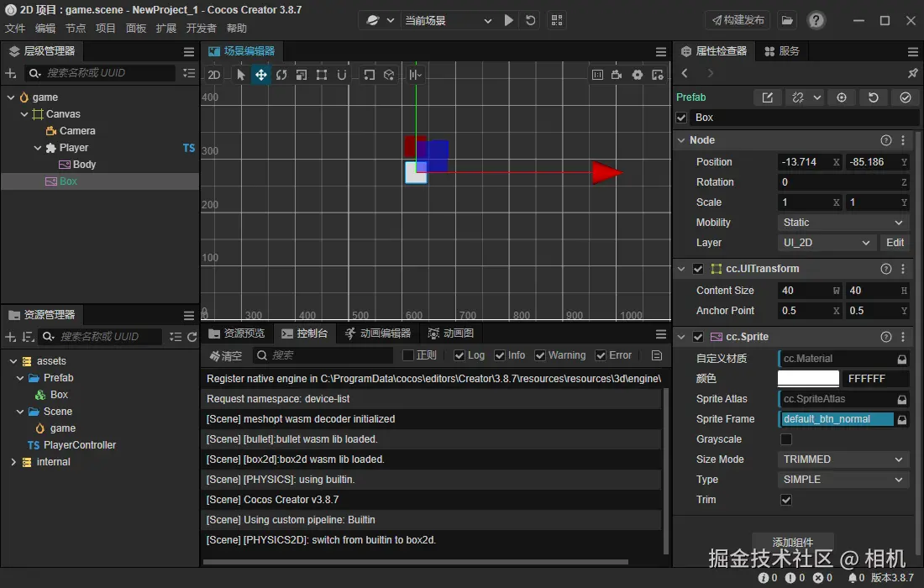Screen dimensions: 924x588
Task: Click the 构建发布 button
Action: 738,21
